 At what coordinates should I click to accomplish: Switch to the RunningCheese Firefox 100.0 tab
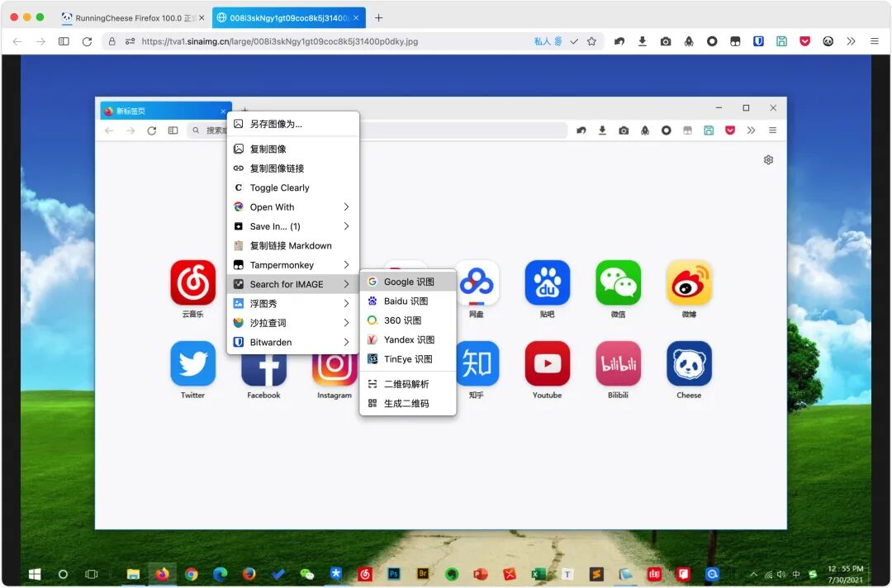coord(134,17)
